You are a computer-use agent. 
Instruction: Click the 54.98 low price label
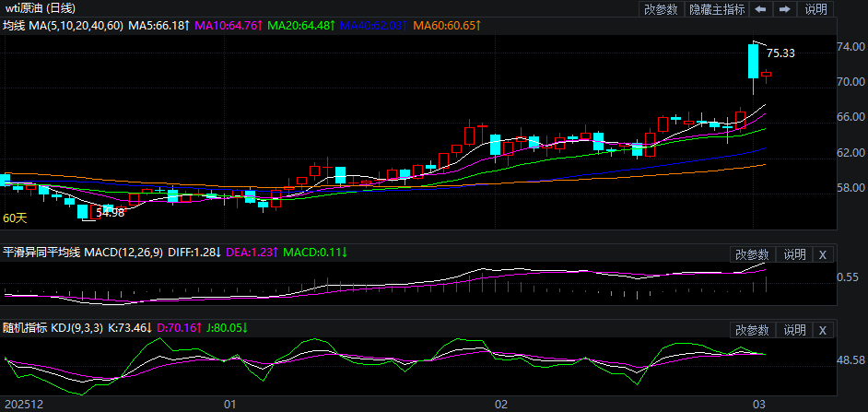(x=111, y=213)
